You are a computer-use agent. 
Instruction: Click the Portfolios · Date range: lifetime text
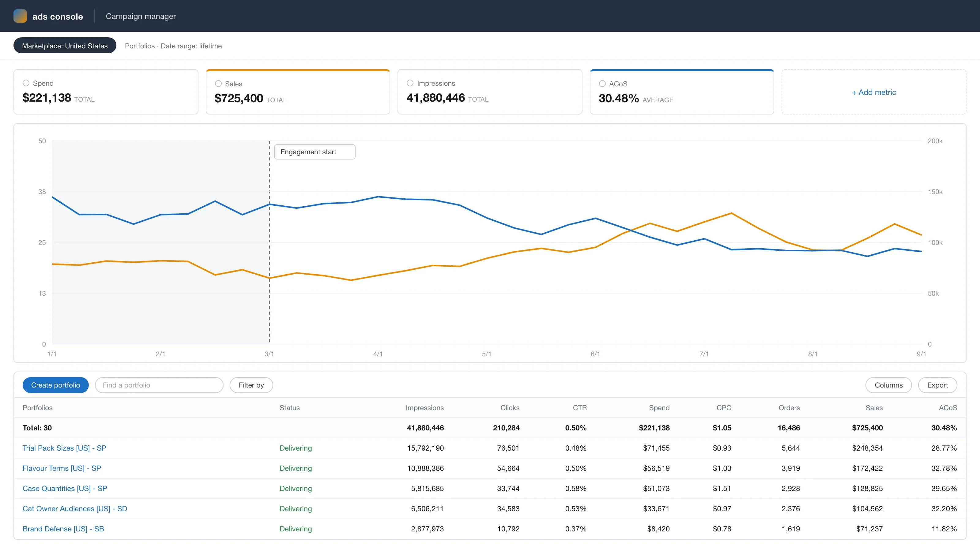173,46
